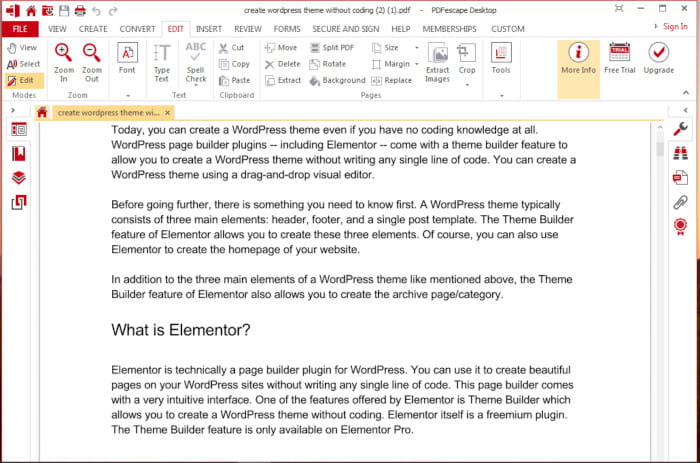
Task: Switch to the FORMS ribbon tab
Action: click(x=287, y=29)
